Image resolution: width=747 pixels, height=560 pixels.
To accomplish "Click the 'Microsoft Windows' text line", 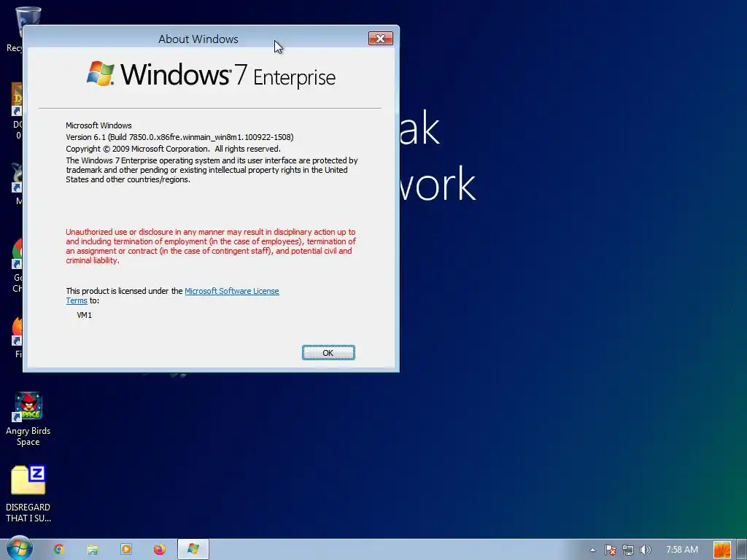I will 98,125.
